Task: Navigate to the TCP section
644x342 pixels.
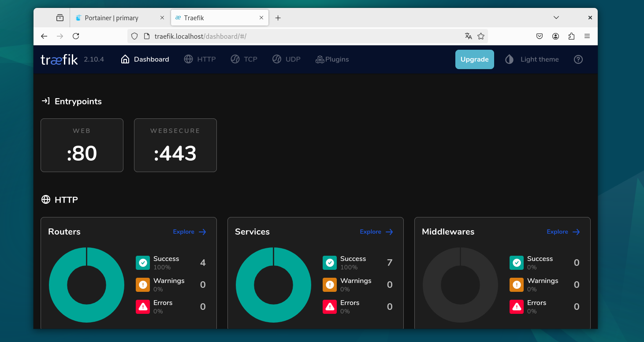Action: point(244,59)
